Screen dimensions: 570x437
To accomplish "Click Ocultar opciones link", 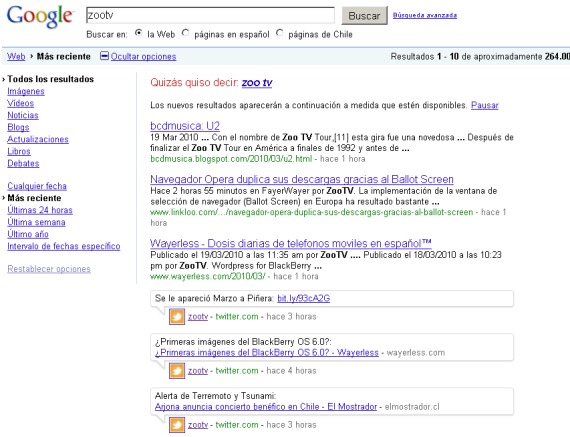I will (143, 56).
